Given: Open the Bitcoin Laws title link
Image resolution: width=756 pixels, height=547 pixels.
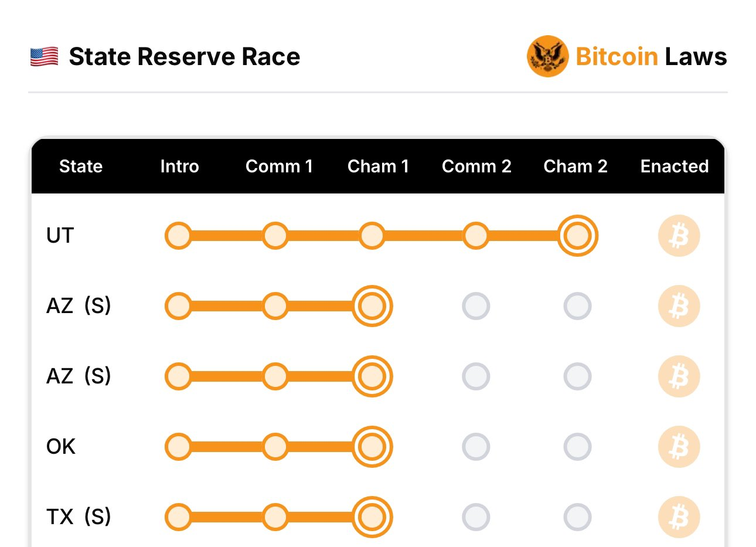Looking at the screenshot, I should click(651, 57).
